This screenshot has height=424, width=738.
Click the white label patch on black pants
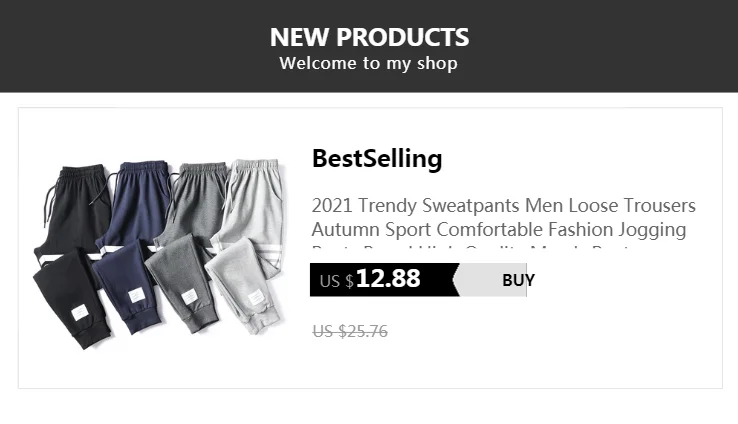pos(79,313)
